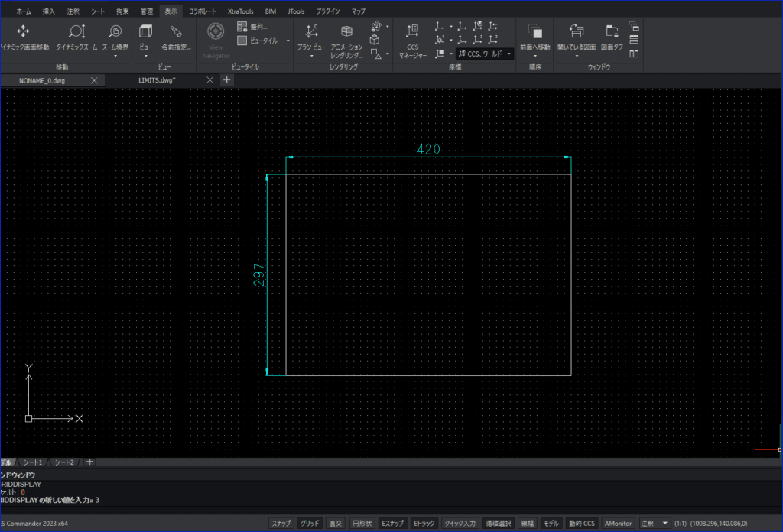Open the Animation Rendering tool
The height and width of the screenshot is (532, 783).
(x=346, y=41)
